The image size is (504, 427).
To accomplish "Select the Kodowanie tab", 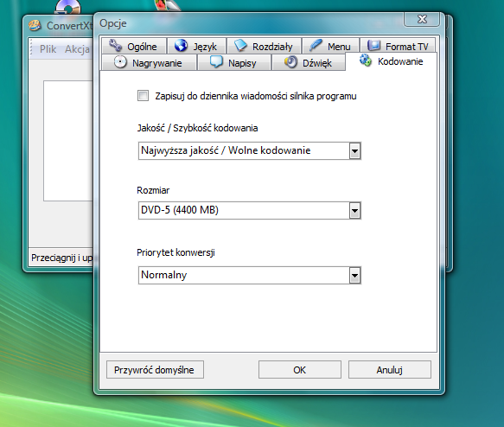I will click(391, 61).
